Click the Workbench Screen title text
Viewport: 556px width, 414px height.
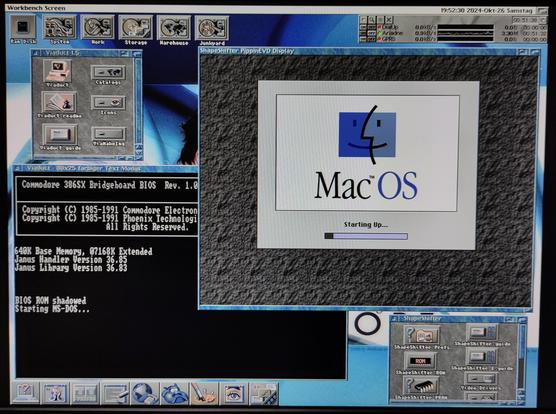coord(36,7)
